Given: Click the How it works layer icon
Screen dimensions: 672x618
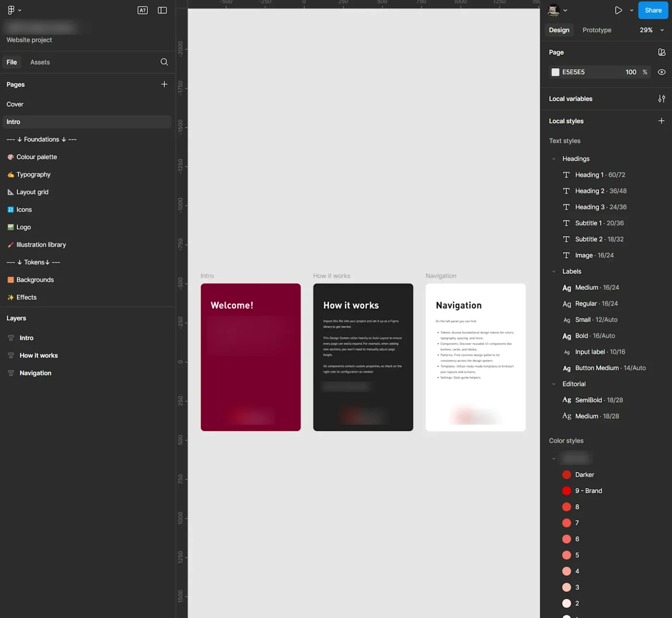Looking at the screenshot, I should click(11, 356).
